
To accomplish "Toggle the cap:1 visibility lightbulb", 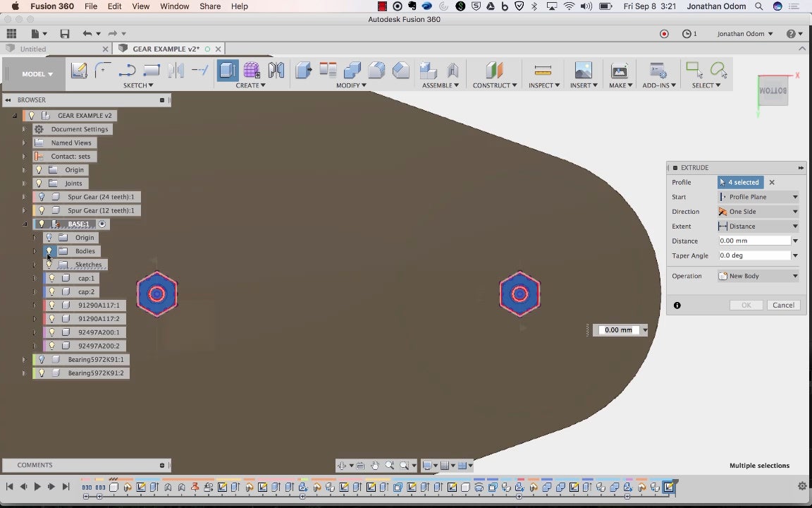I will 51,278.
